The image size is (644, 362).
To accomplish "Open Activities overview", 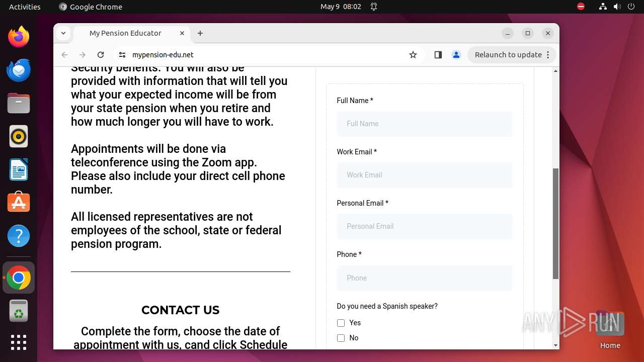I will [25, 7].
